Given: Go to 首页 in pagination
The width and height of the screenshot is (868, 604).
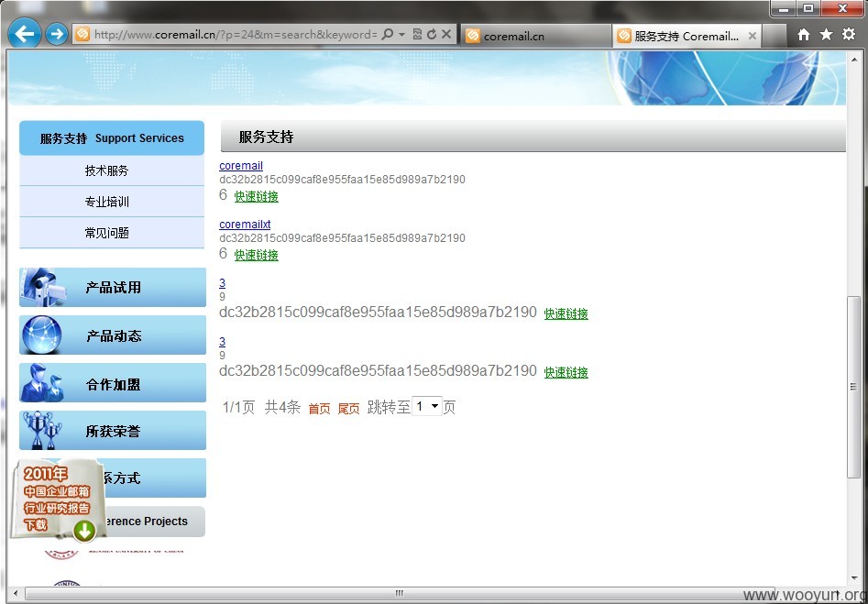Looking at the screenshot, I should click(x=319, y=409).
